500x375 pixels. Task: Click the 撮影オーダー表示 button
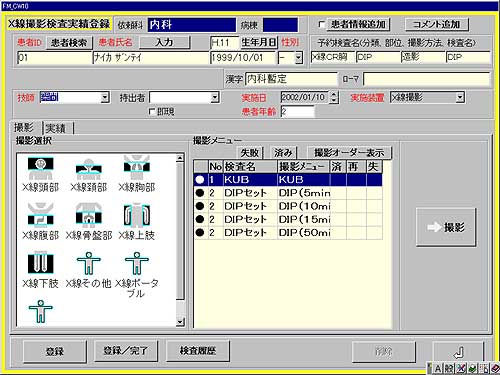(x=349, y=153)
